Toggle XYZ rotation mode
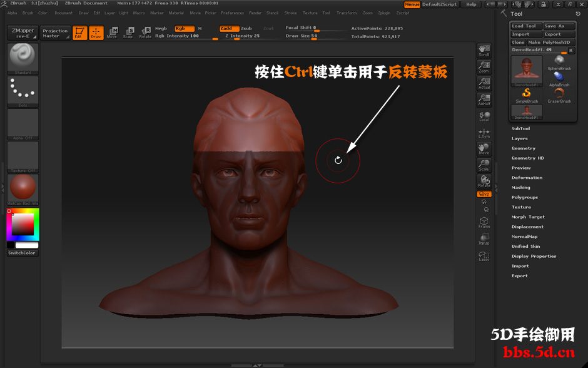 pos(484,194)
